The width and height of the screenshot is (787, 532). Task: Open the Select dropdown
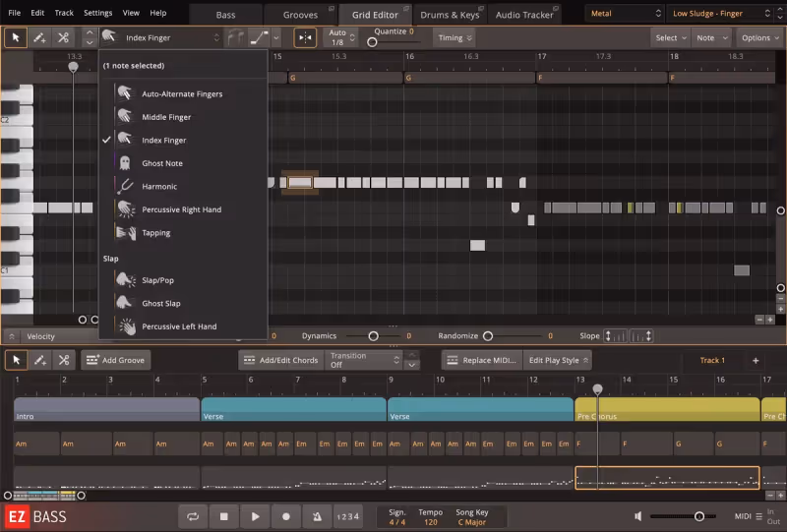pyautogui.click(x=671, y=37)
